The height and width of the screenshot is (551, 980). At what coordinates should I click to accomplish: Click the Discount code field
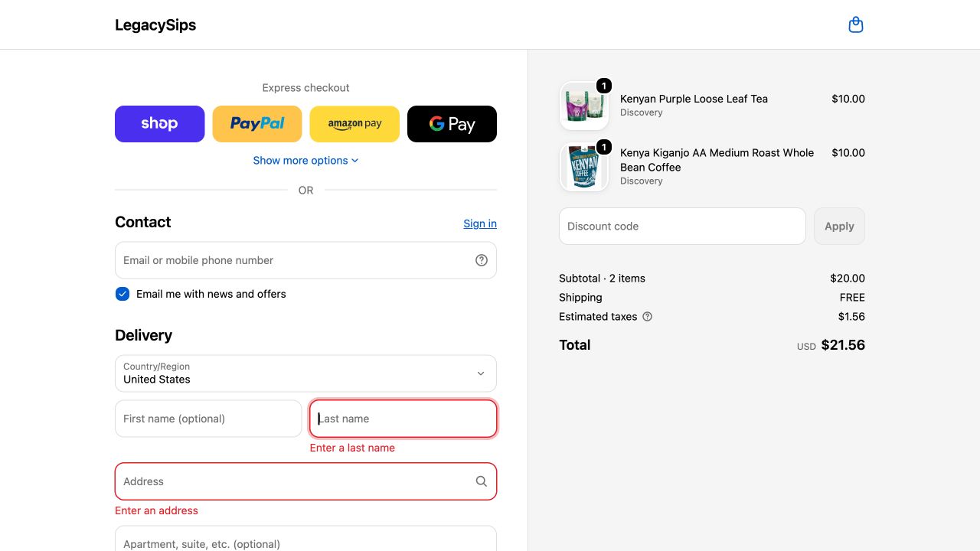click(x=682, y=227)
